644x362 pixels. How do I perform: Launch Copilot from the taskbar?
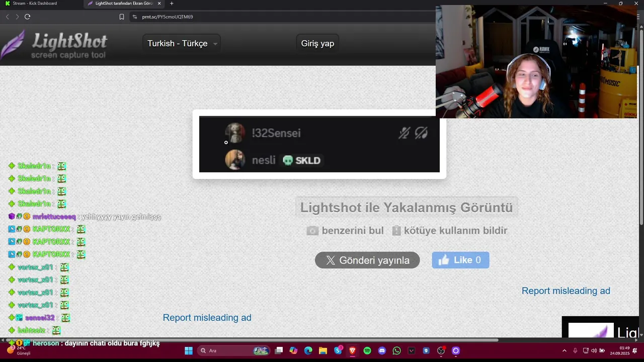click(x=293, y=350)
